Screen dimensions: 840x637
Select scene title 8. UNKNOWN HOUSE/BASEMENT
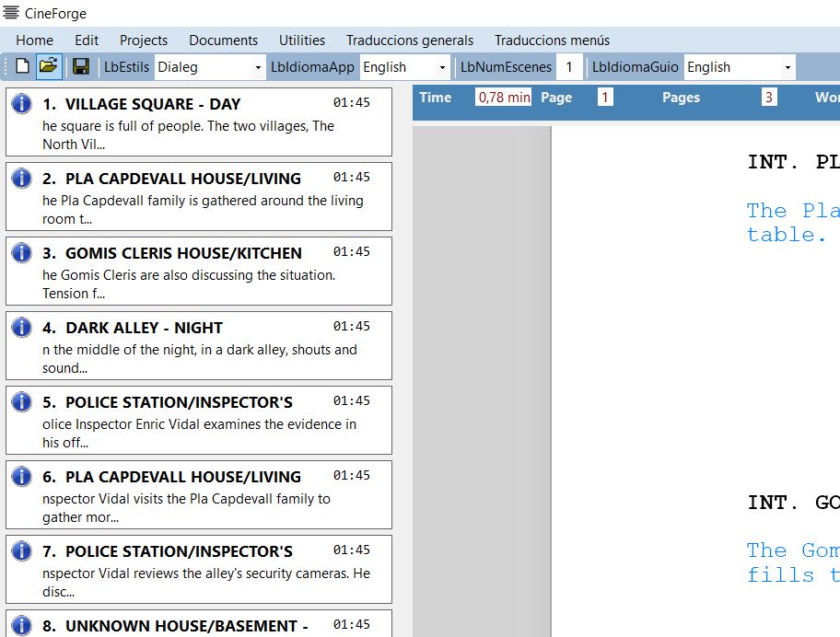(175, 625)
